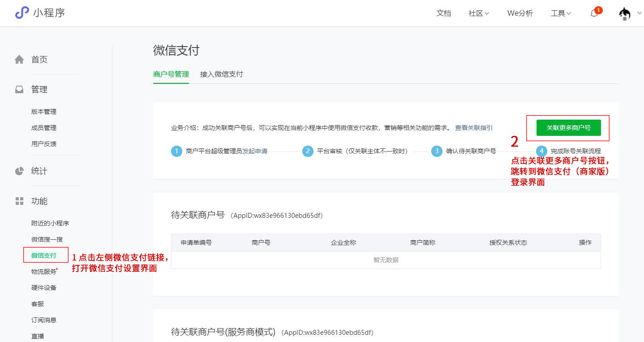This screenshot has height=342, width=644.
Task: Open 硬件设备 in the sidebar
Action: pos(44,288)
